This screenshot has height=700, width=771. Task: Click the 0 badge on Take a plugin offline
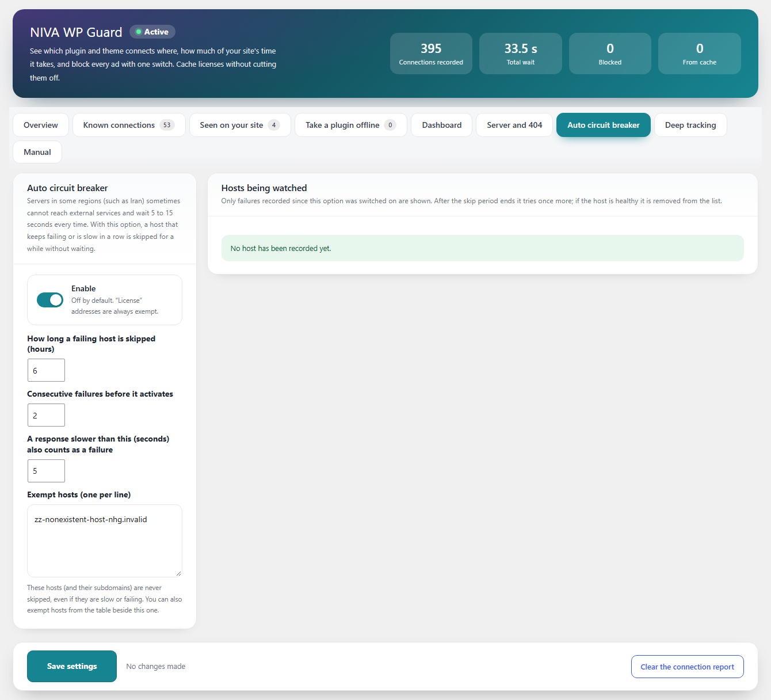390,125
